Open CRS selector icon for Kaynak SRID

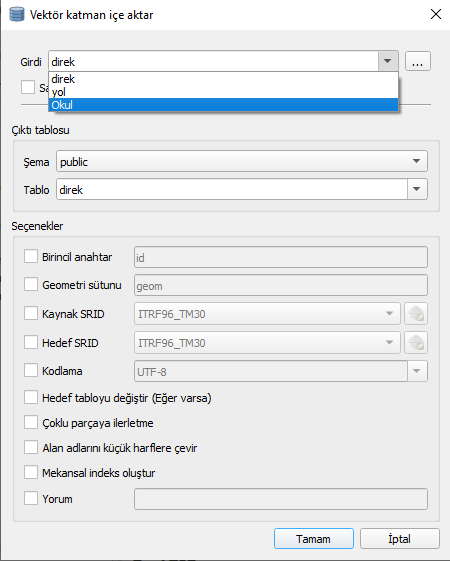point(416,314)
